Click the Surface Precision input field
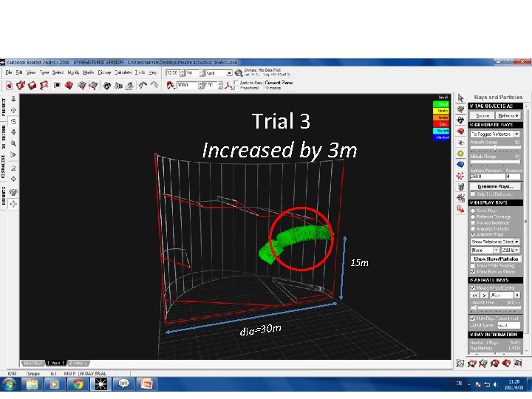The width and height of the screenshot is (532, 399). click(487, 177)
